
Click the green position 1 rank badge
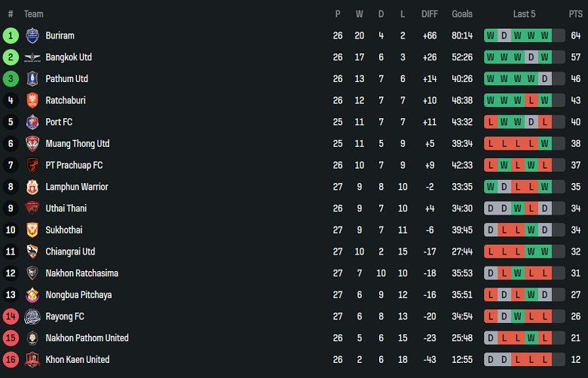tap(11, 35)
